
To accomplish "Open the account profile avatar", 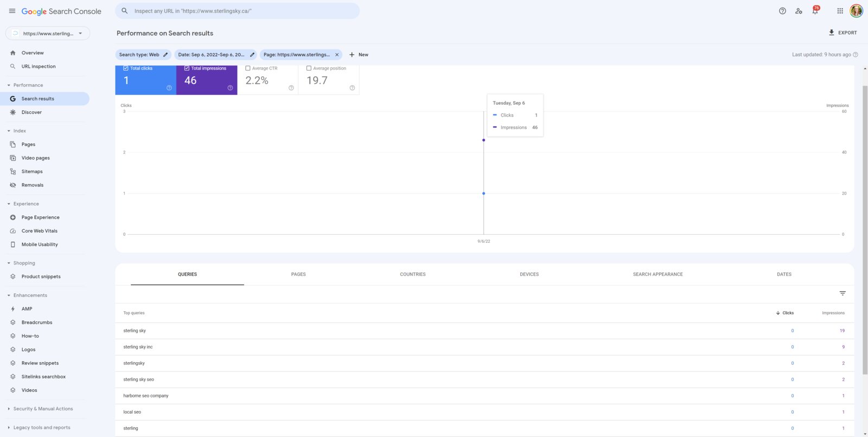I will [856, 11].
